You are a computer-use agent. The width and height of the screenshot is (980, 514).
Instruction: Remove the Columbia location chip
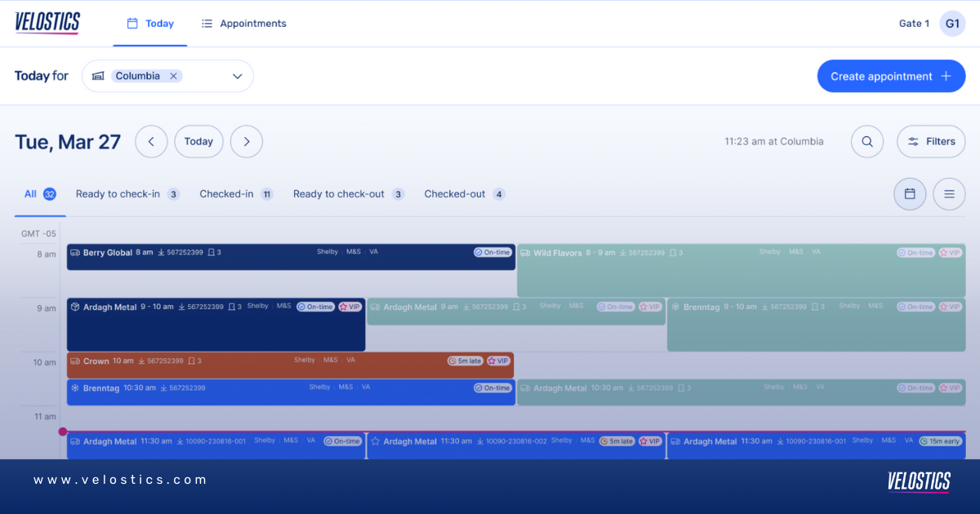click(173, 76)
